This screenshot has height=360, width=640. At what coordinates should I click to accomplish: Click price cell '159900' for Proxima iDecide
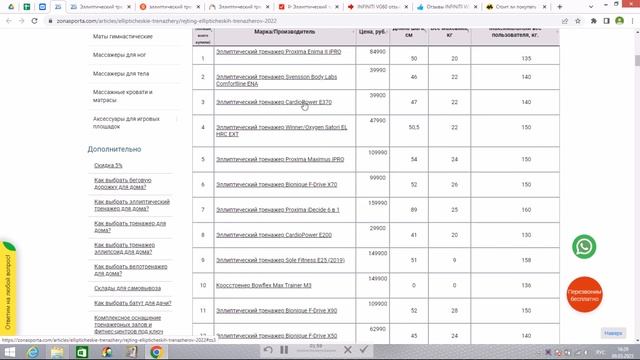(x=378, y=203)
